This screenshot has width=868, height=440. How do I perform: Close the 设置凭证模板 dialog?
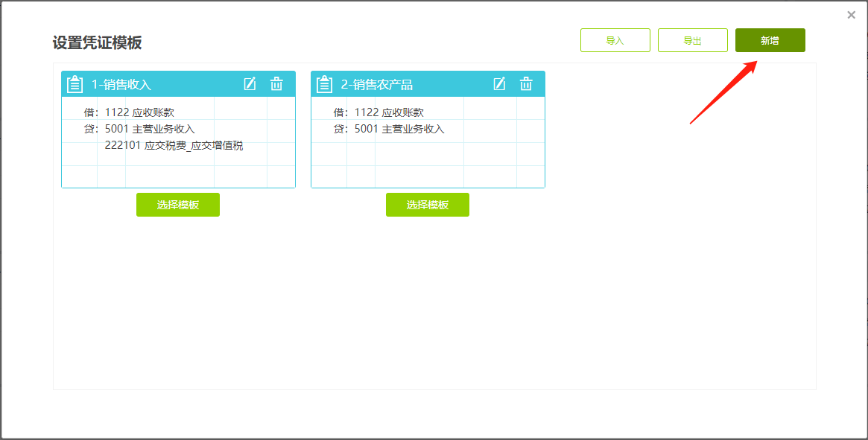point(850,14)
